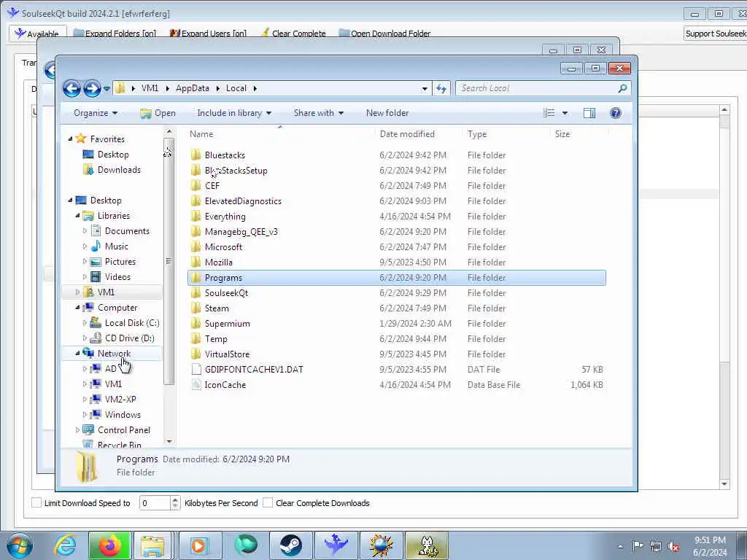This screenshot has height=560, width=747.
Task: Collapse the Favorites tree section
Action: pos(71,139)
